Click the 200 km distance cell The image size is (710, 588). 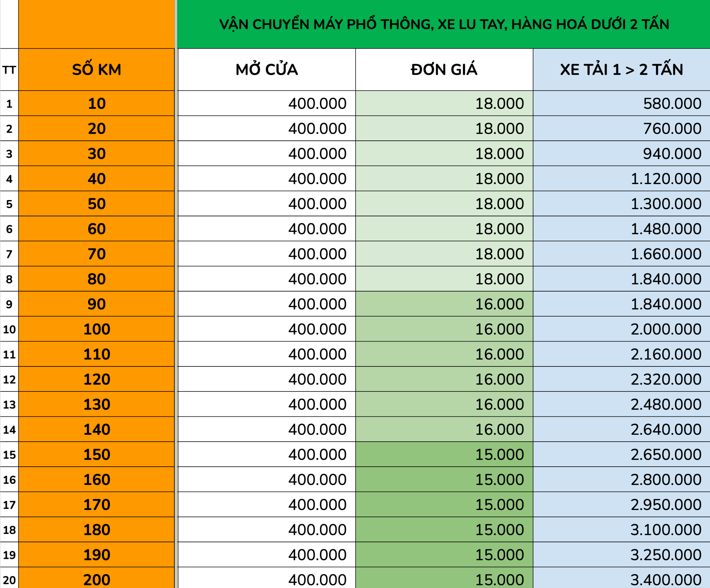pos(96,580)
